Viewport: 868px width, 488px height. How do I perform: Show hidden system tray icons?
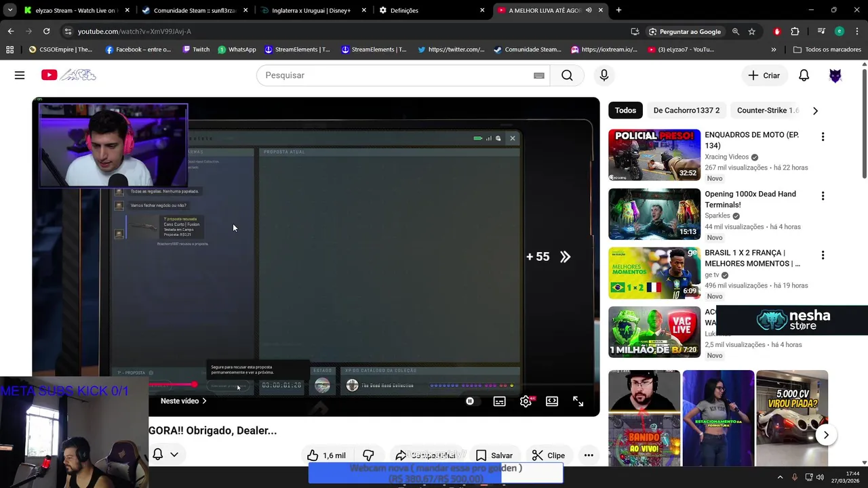point(780,477)
